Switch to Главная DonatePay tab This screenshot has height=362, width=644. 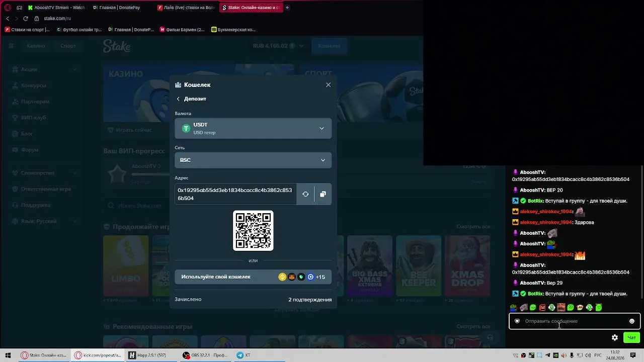tap(121, 8)
